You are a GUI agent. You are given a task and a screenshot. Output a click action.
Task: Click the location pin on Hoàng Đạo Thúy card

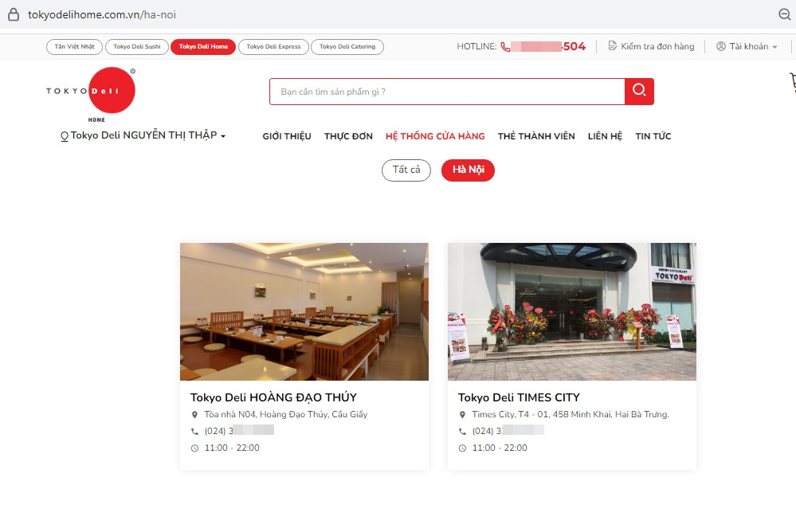point(194,414)
